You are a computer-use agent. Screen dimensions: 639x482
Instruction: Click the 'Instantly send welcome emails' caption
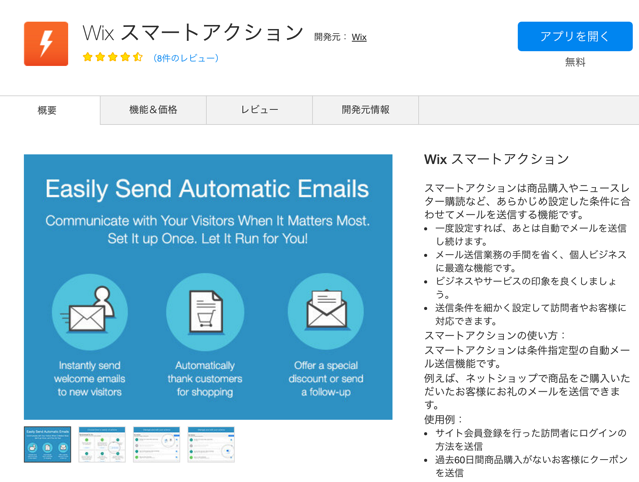click(x=90, y=379)
